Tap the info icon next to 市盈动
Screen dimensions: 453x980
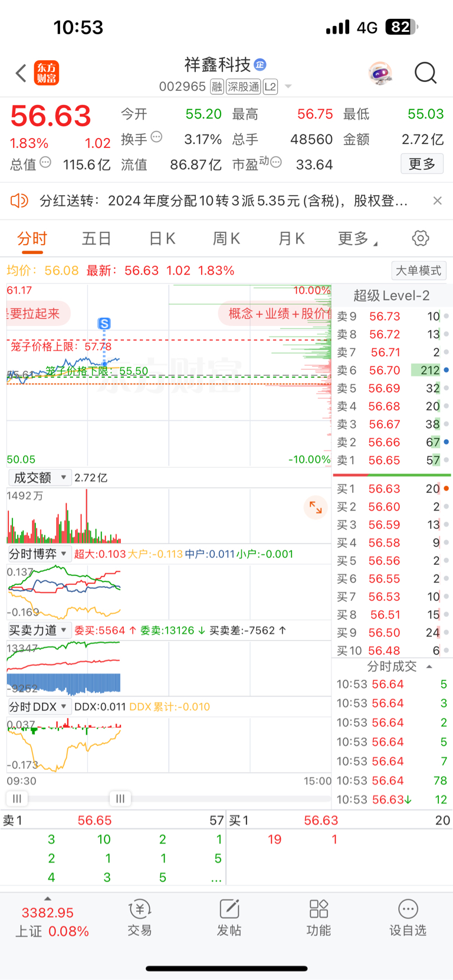pos(276,162)
